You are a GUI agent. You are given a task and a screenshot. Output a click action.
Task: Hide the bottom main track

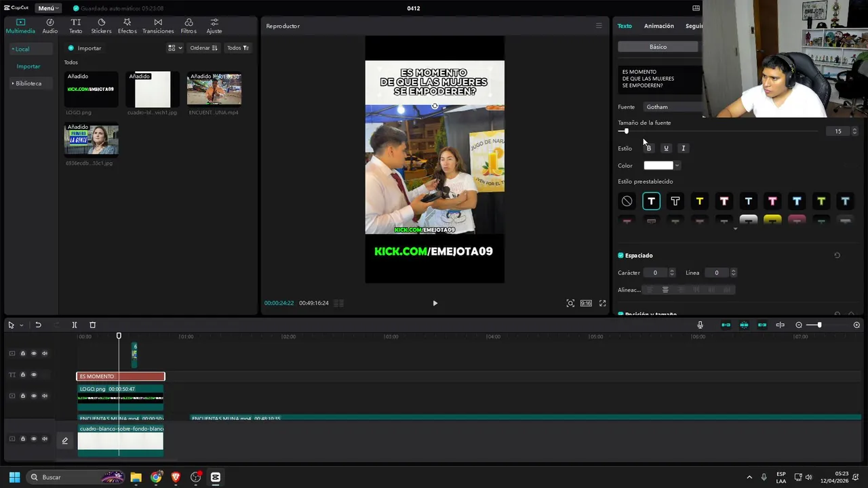(34, 439)
